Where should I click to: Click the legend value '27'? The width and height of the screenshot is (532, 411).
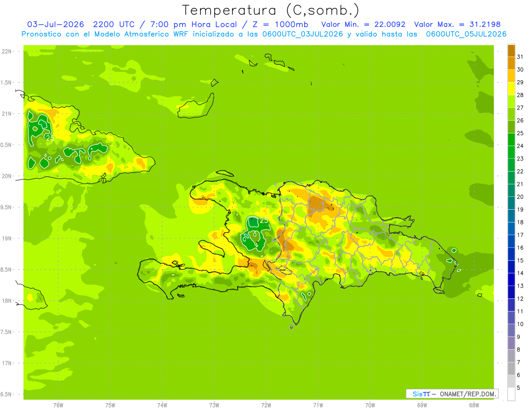[x=520, y=108]
